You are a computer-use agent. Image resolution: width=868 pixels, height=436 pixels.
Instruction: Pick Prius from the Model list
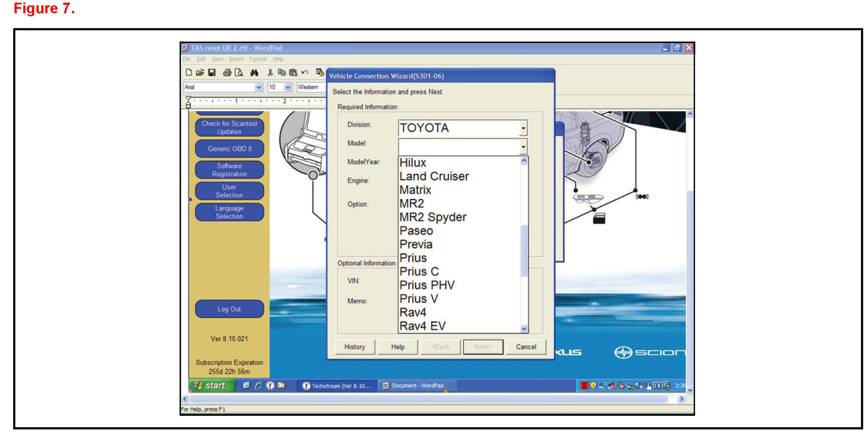(459, 258)
